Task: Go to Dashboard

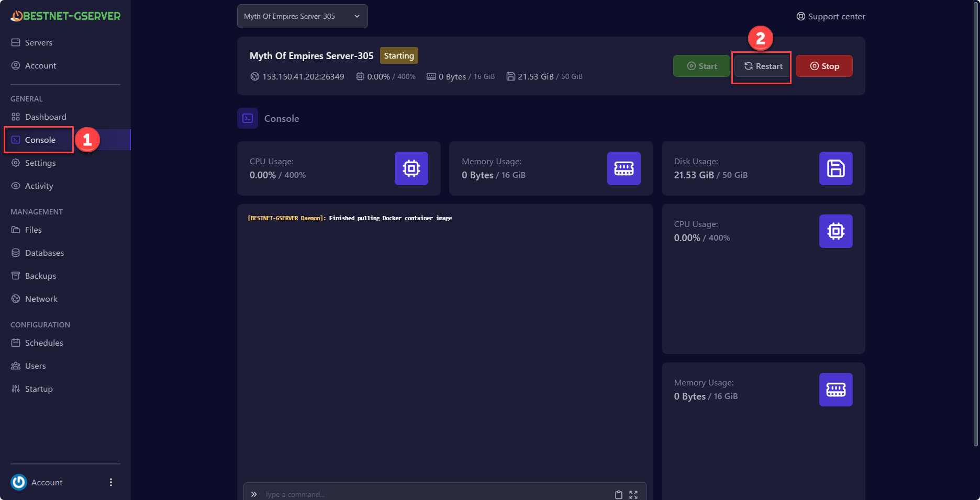Action: click(x=46, y=117)
